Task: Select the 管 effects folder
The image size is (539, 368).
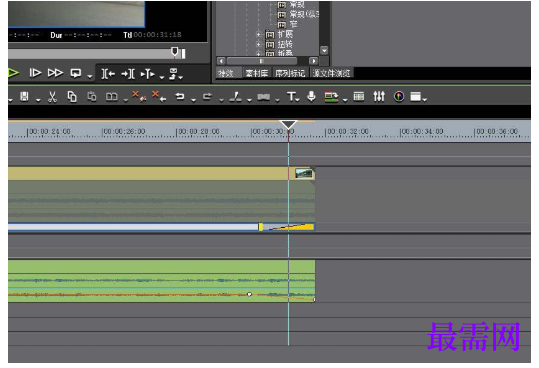Action: coord(293,24)
